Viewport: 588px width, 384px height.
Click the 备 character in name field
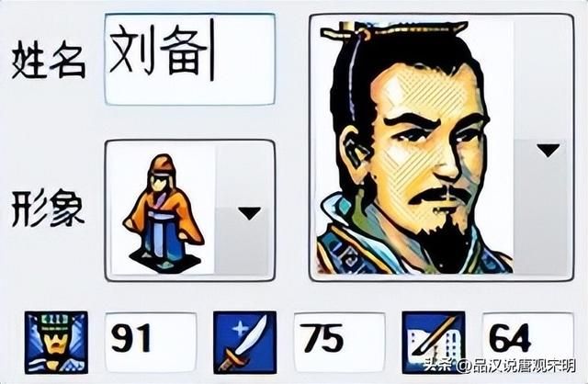(x=183, y=51)
